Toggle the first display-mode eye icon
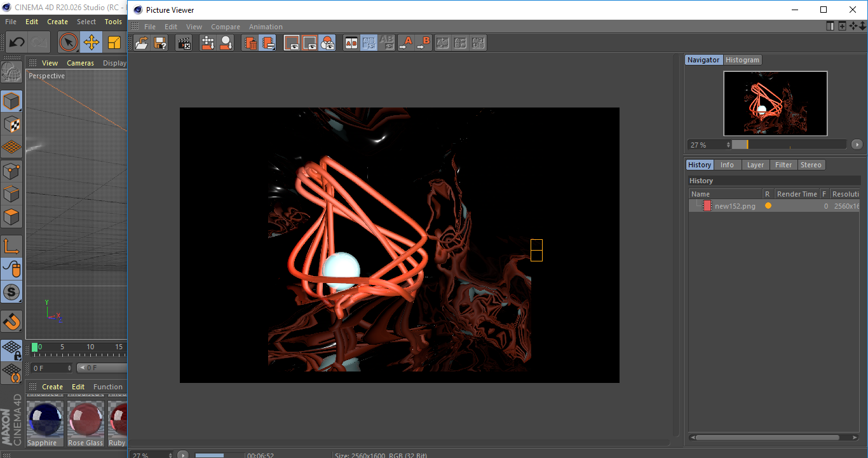The width and height of the screenshot is (868, 458). point(292,43)
